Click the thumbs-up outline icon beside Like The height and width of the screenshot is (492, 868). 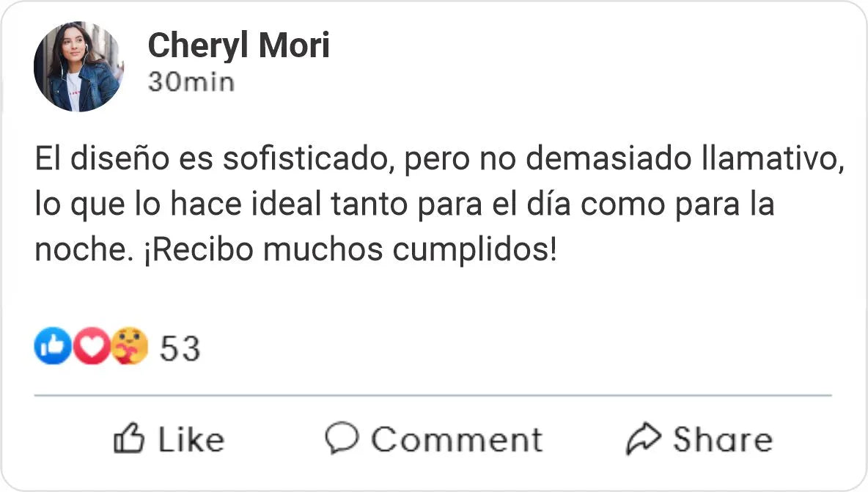point(130,438)
